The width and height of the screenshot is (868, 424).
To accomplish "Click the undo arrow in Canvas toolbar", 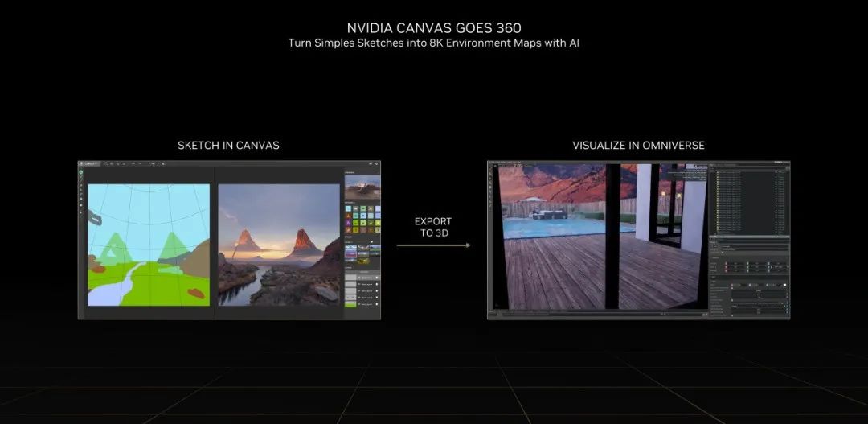I will tap(133, 163).
